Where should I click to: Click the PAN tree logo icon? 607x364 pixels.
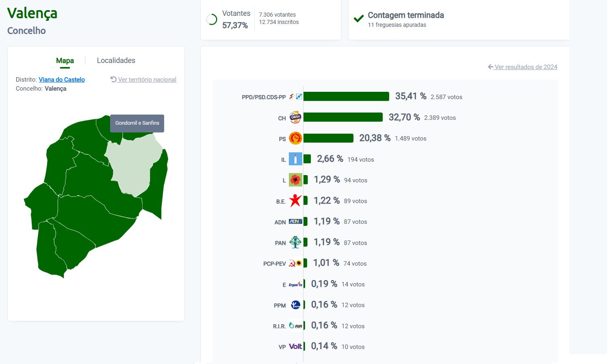pos(295,242)
